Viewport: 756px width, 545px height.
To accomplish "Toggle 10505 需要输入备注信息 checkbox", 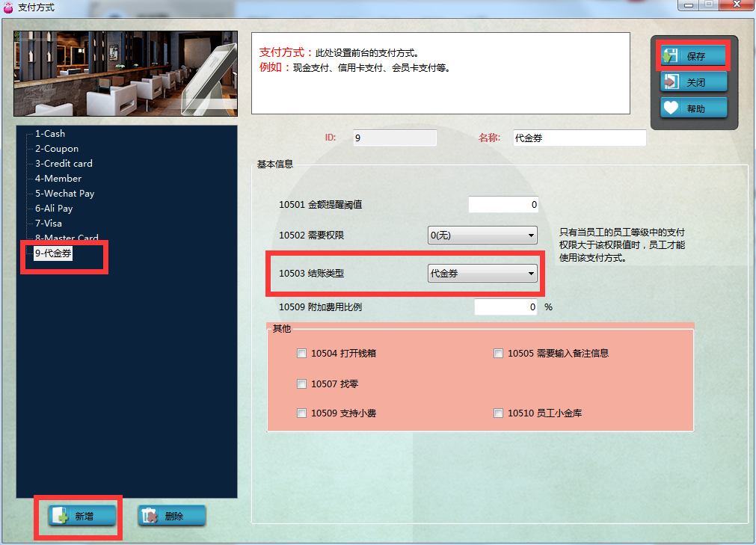I will [x=498, y=353].
